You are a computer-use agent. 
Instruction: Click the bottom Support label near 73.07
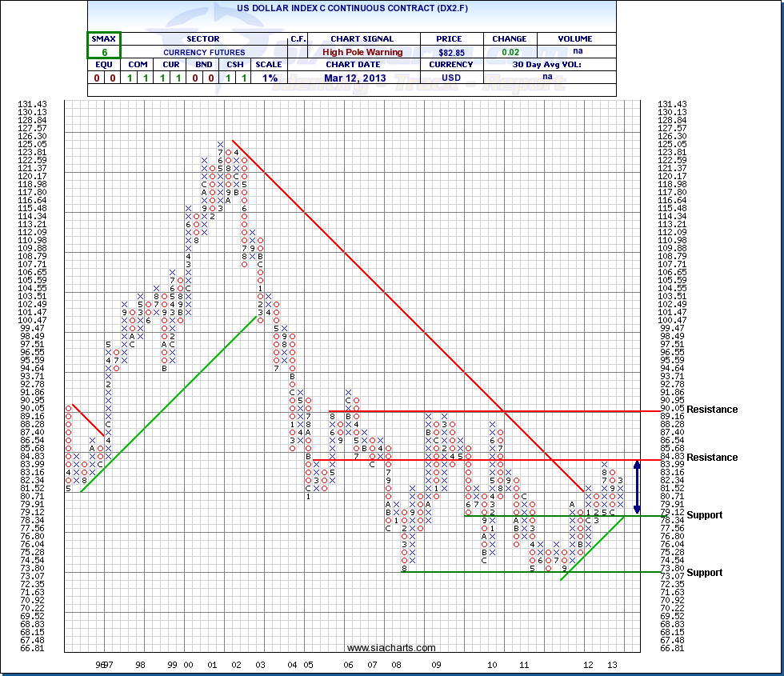point(705,573)
